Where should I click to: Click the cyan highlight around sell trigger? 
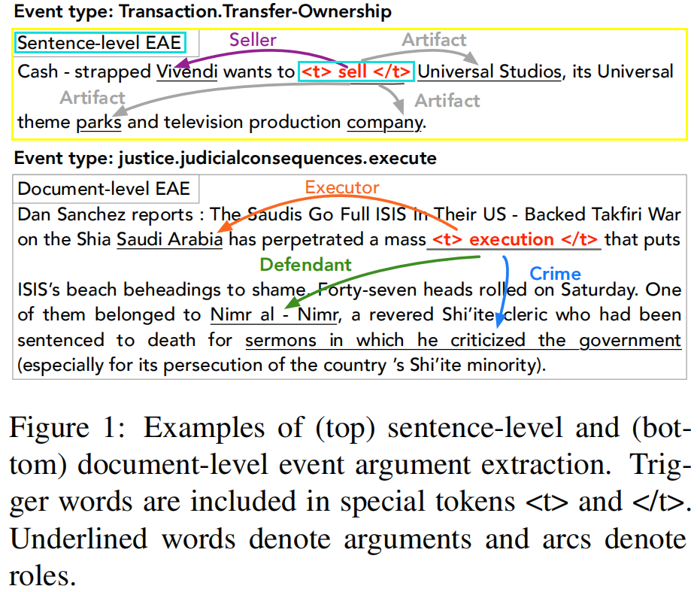[x=356, y=71]
